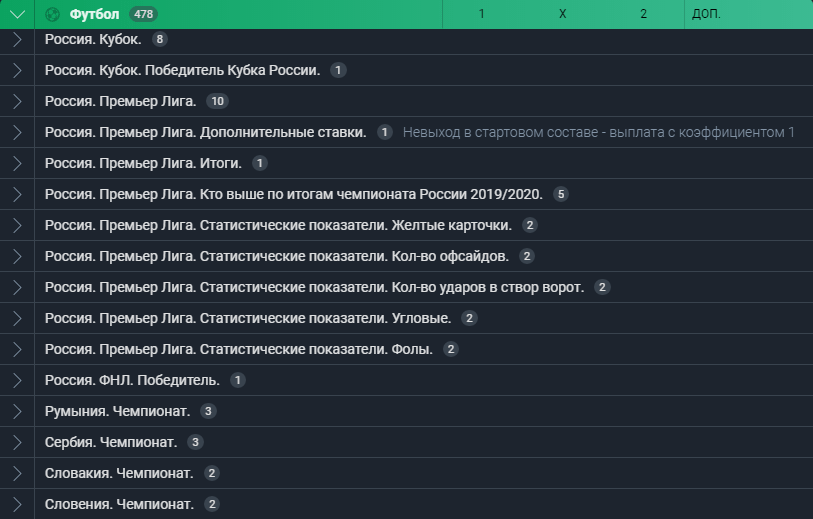Click the column header X
This screenshot has width=813, height=519.
coord(563,14)
